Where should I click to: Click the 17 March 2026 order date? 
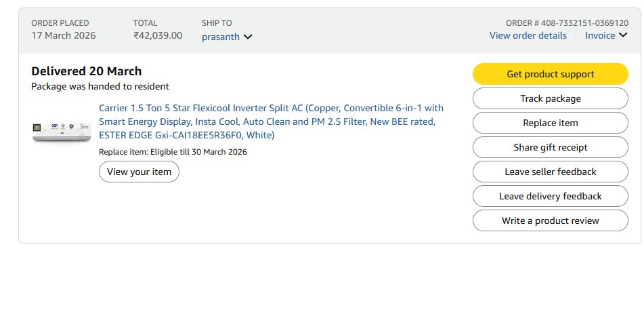[63, 35]
